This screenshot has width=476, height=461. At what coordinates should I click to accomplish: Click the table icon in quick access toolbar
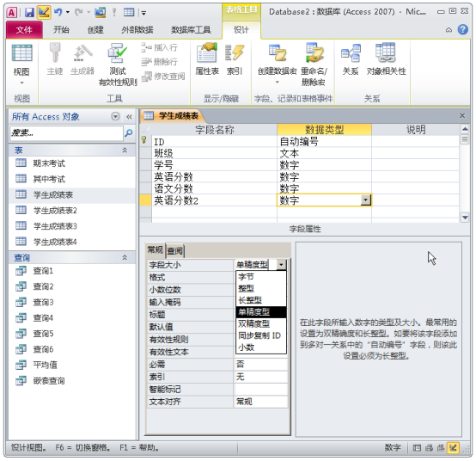coord(129,12)
